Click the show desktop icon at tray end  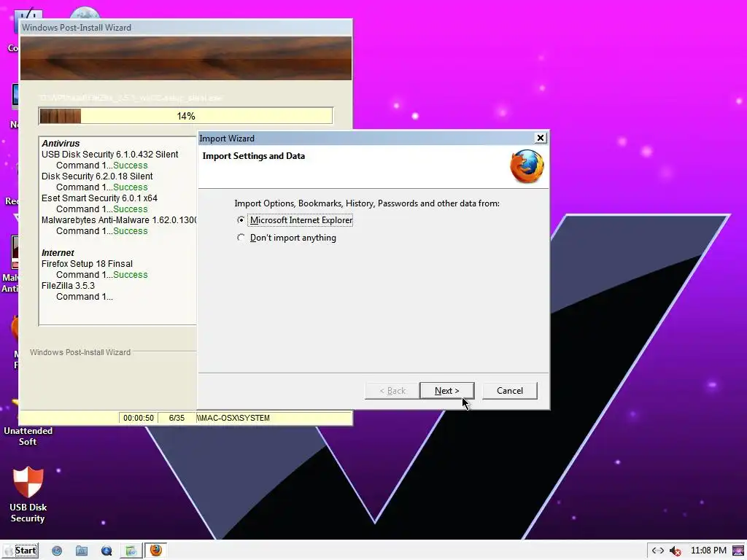tap(738, 551)
